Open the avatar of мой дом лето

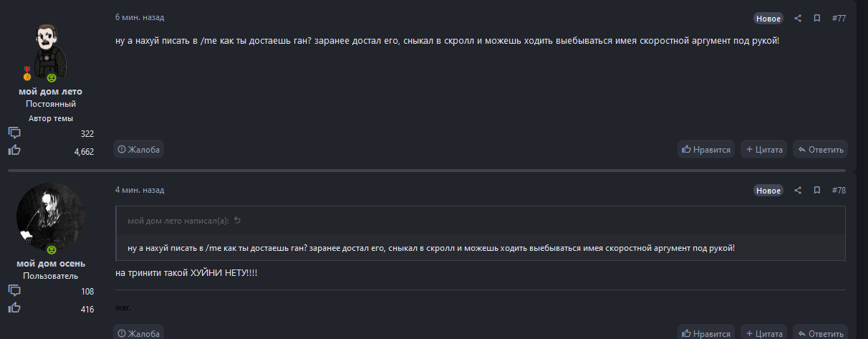click(51, 50)
